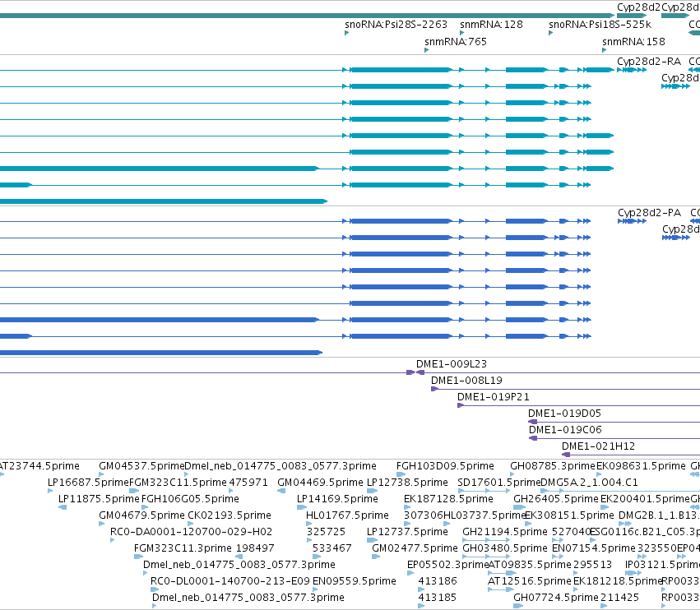Screen dimensions: 700x610
Task: Open the GH08785.3prime EST
Action: tap(553, 466)
